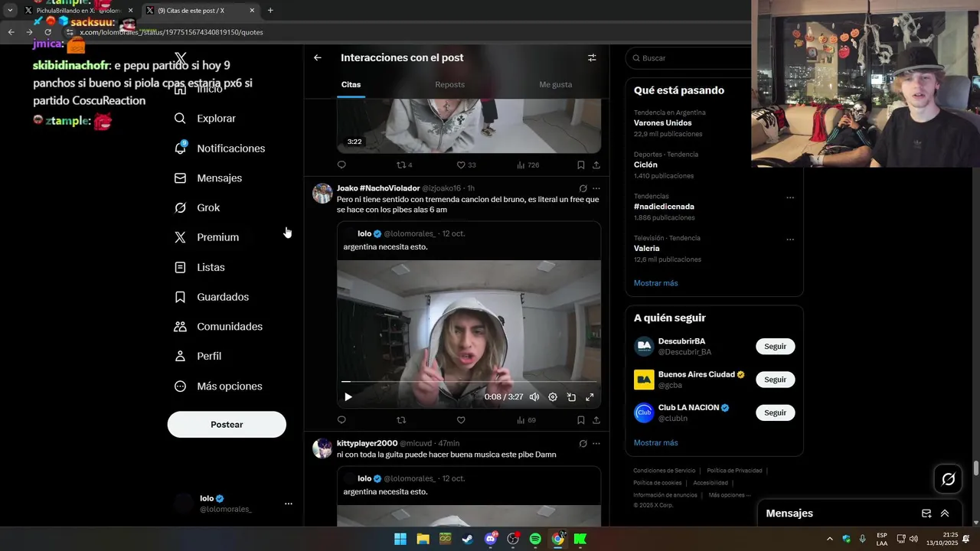The image size is (980, 551).
Task: Share Joako's post with 69 views
Action: tap(596, 420)
